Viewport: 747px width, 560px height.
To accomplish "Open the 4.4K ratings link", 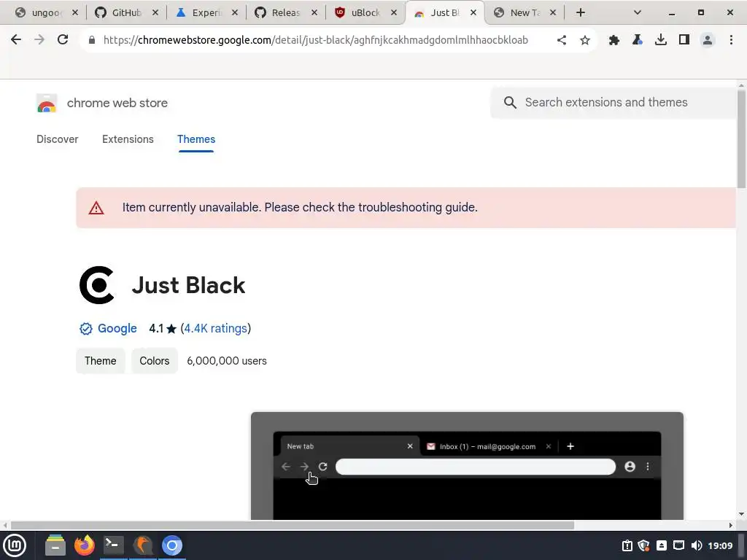I will pos(215,329).
